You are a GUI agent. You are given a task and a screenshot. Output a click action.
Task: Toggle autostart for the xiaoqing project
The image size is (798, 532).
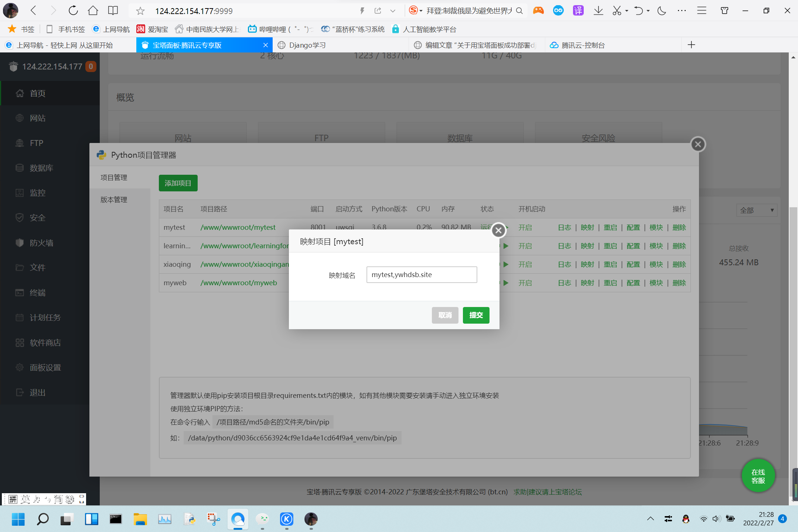coord(525,265)
